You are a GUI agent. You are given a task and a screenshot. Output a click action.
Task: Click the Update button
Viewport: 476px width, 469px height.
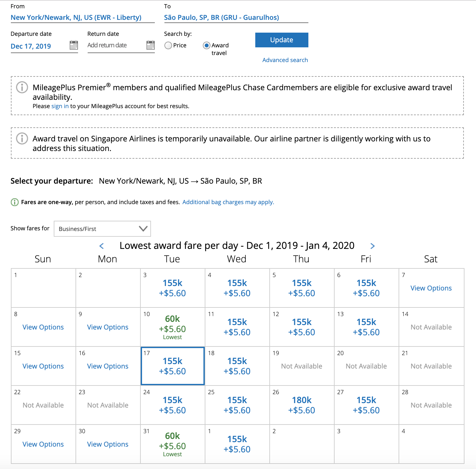(282, 40)
